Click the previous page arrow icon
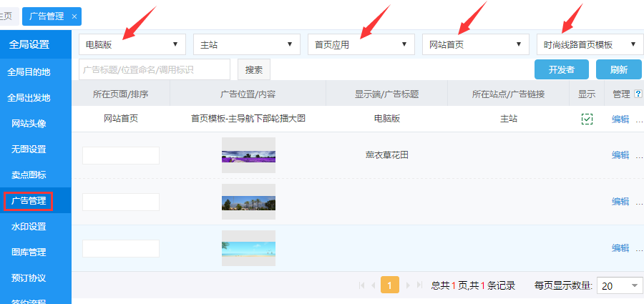 pyautogui.click(x=373, y=285)
